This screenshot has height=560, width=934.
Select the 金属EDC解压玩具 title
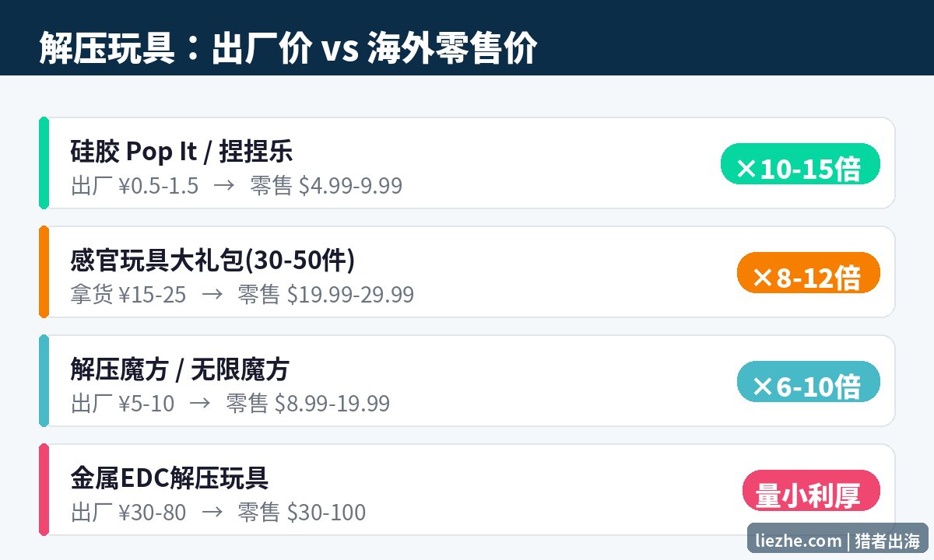(170, 478)
